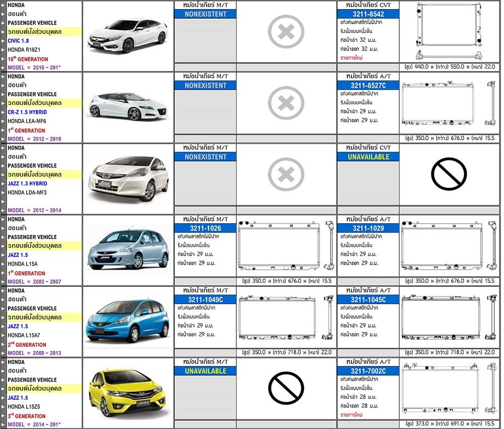Click the NONEXISTENT label in the Civic 1.8 row
Screen dimensions: 504x429
point(206,14)
